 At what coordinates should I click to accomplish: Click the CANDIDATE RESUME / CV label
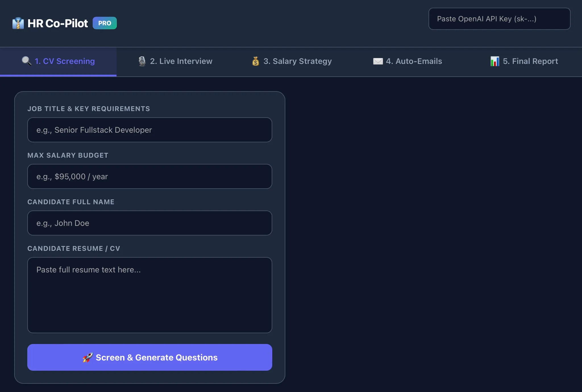[x=74, y=249]
